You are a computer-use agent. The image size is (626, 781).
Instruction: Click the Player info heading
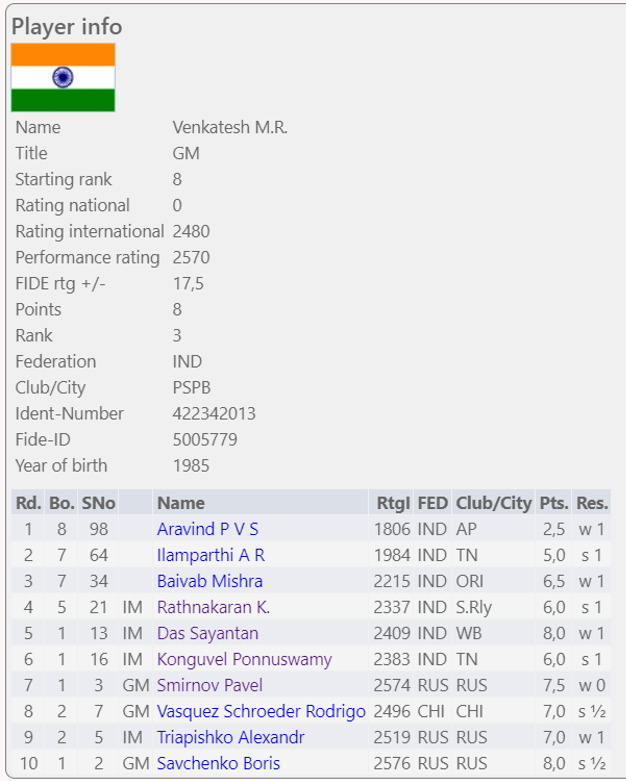[x=66, y=26]
